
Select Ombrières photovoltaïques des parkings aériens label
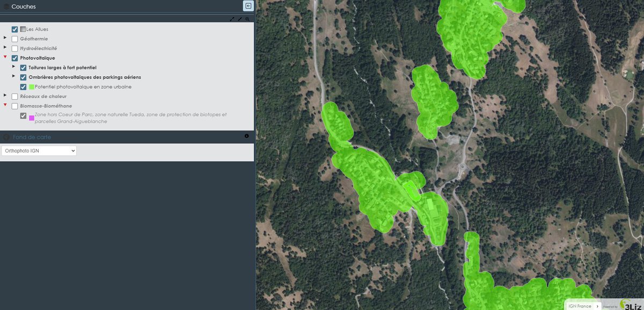point(85,77)
